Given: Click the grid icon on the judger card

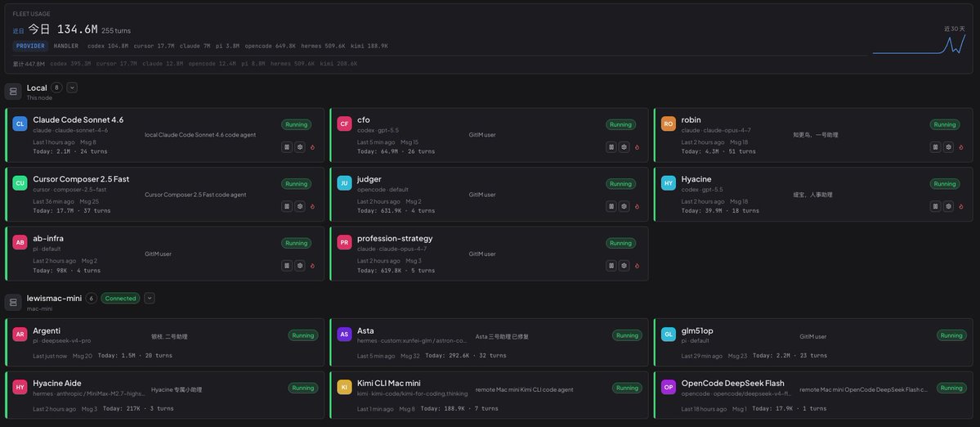Looking at the screenshot, I should tap(611, 206).
